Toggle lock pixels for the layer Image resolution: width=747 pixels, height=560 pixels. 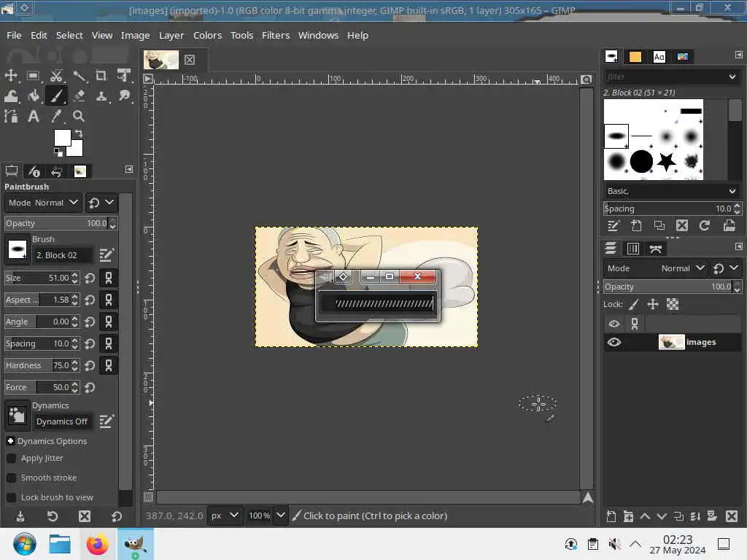click(x=634, y=304)
